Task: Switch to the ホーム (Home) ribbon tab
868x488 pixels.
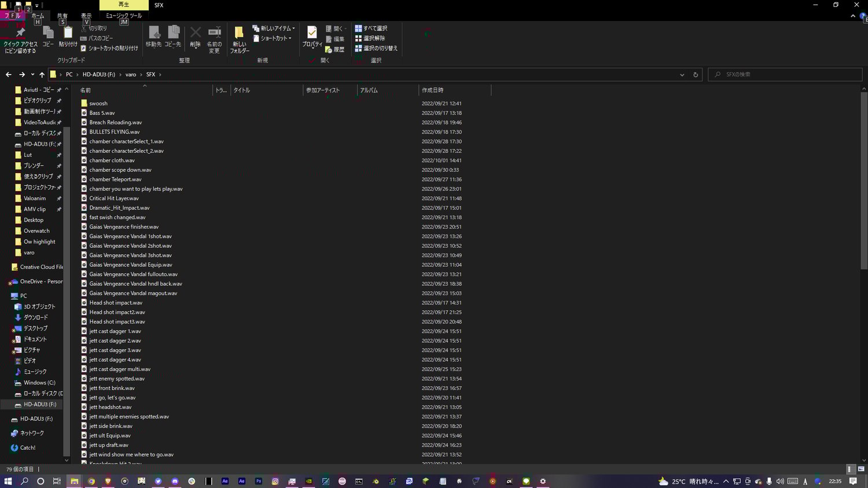Action: [38, 16]
